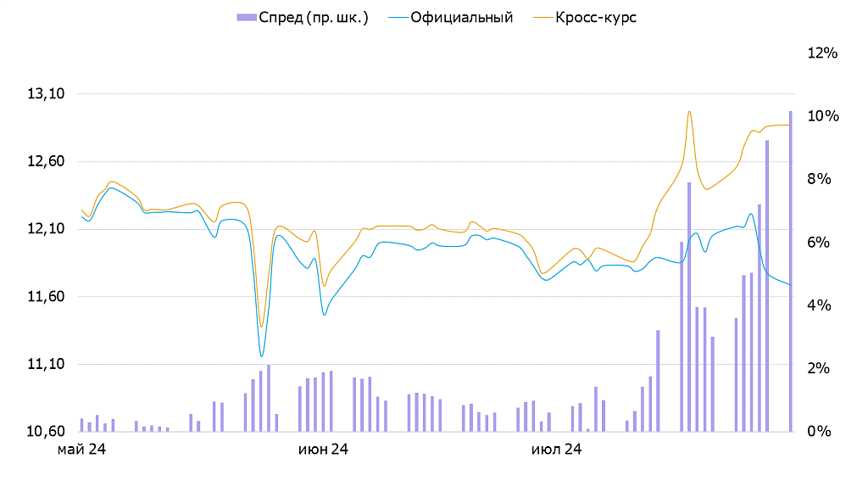
Task: Select the Спред (пр. шк.) legend label
Action: tap(314, 17)
